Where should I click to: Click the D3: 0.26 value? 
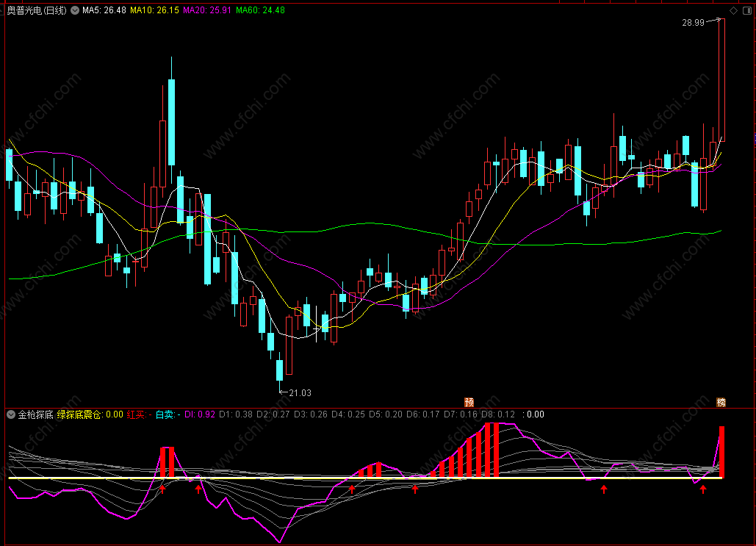[x=311, y=414]
